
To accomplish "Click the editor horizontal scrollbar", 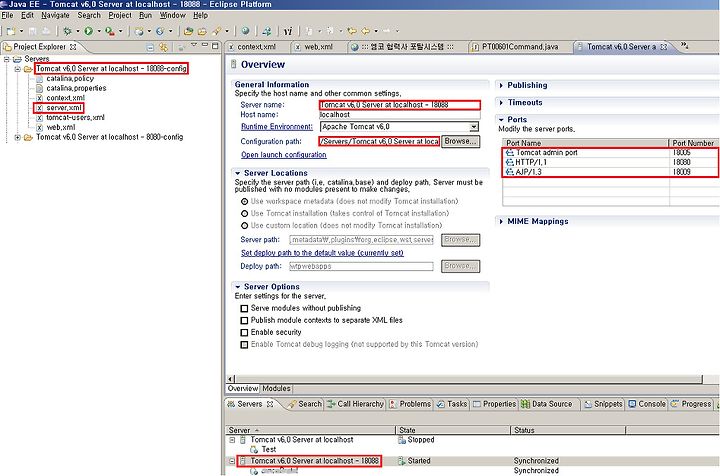I will click(x=468, y=379).
